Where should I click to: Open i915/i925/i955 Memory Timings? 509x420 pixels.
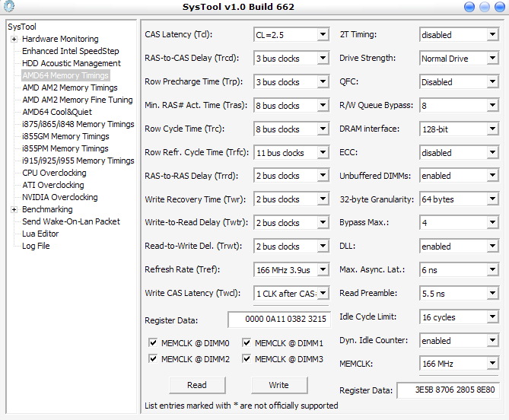(78, 161)
